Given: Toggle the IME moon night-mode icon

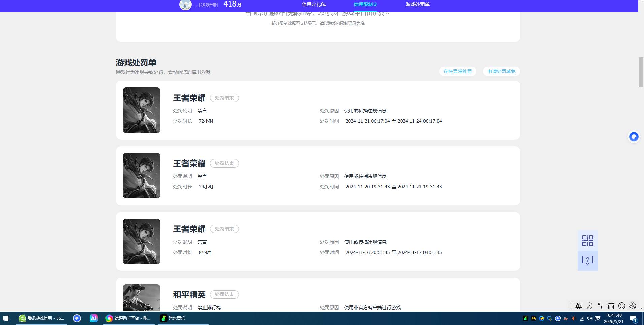Looking at the screenshot, I should [x=589, y=306].
